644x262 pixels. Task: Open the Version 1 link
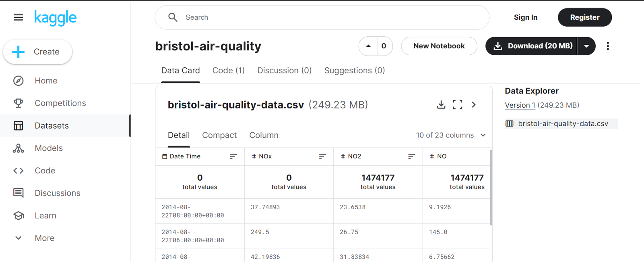coord(520,105)
